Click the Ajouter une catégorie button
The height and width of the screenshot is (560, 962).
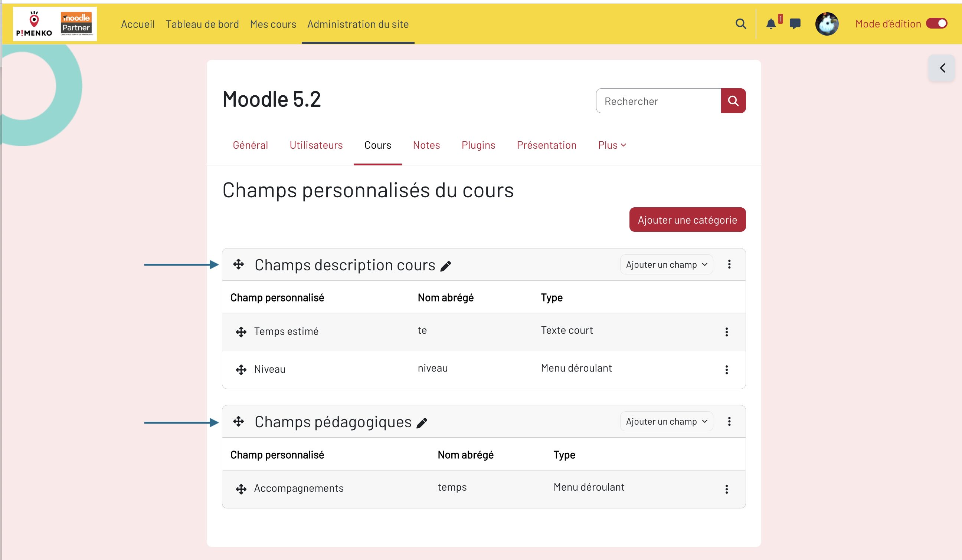(x=687, y=220)
